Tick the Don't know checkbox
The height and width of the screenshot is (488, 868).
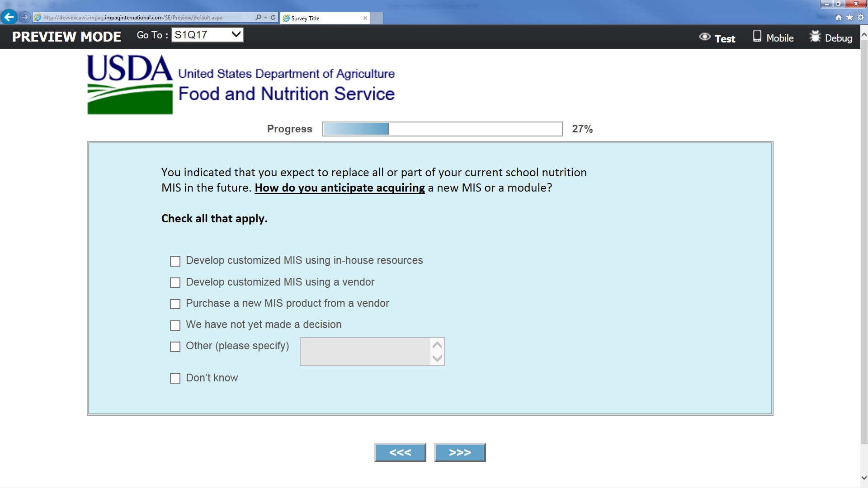click(x=175, y=378)
